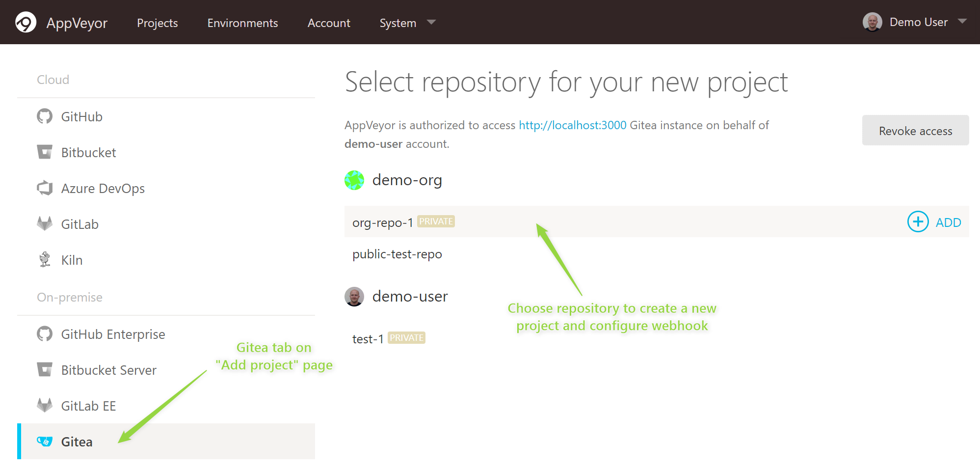Click the Demo User name label
This screenshot has height=471, width=980.
pyautogui.click(x=919, y=22)
